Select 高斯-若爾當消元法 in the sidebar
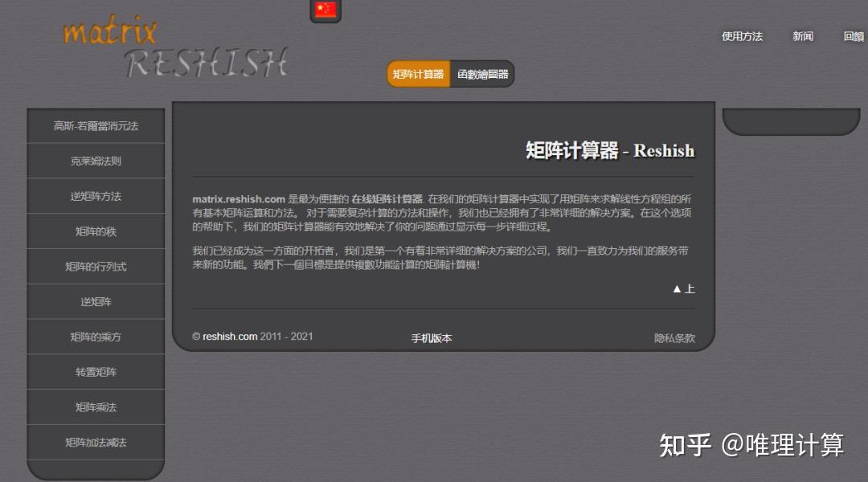Screen dimensions: 868x482 click(95, 125)
